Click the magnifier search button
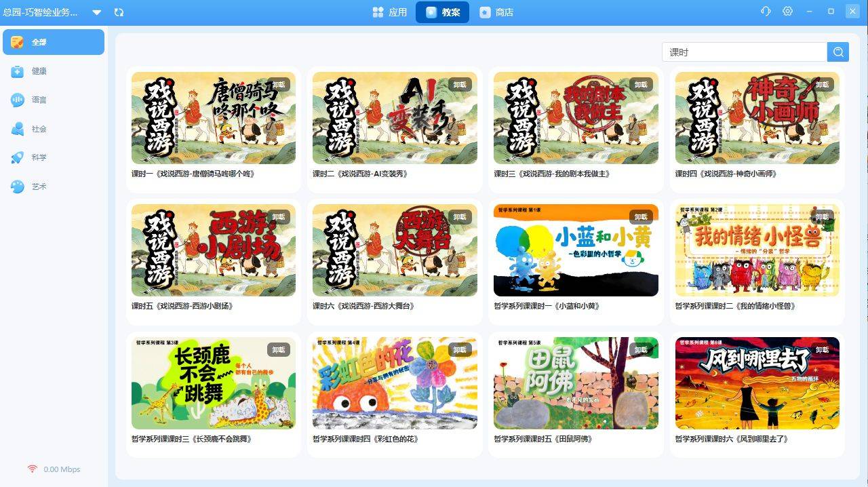 pos(837,52)
